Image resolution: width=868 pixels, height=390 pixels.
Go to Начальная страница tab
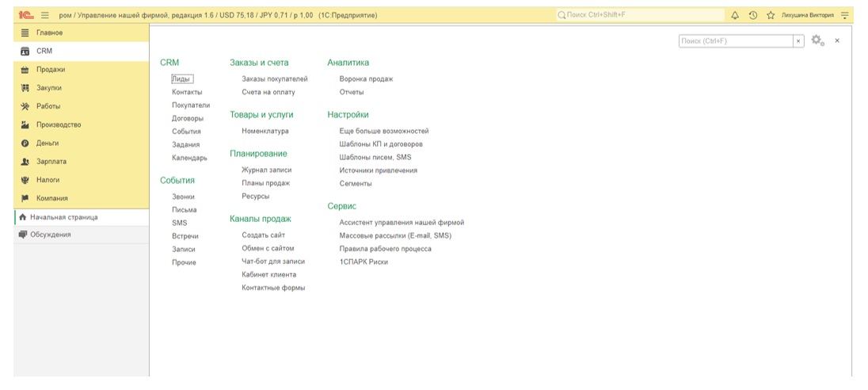pos(64,217)
